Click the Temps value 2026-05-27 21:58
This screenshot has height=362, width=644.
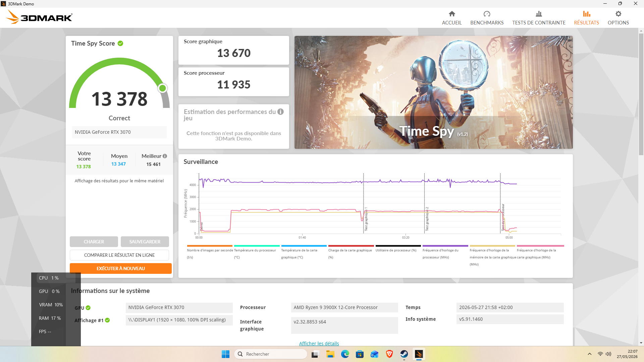coord(510,307)
